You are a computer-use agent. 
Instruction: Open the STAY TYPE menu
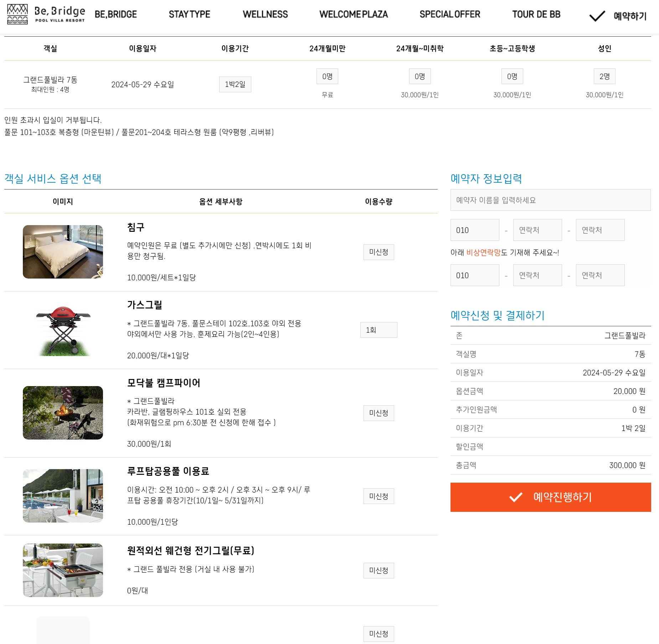(189, 14)
